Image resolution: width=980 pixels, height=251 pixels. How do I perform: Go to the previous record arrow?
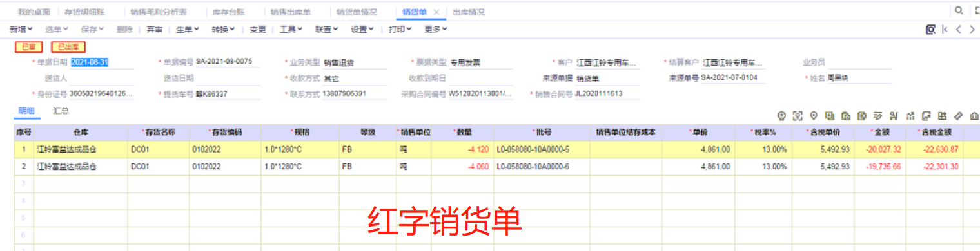[959, 29]
